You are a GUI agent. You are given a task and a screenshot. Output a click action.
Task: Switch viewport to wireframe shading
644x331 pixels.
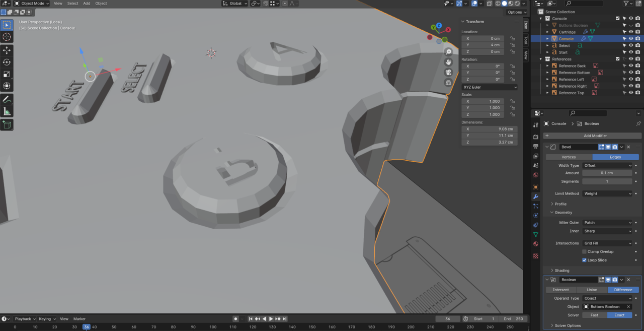[x=498, y=4]
